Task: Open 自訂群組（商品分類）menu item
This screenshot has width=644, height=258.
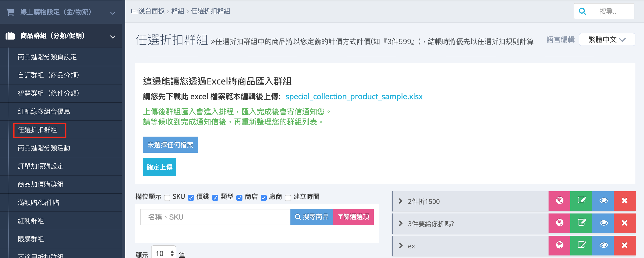Action: click(49, 75)
